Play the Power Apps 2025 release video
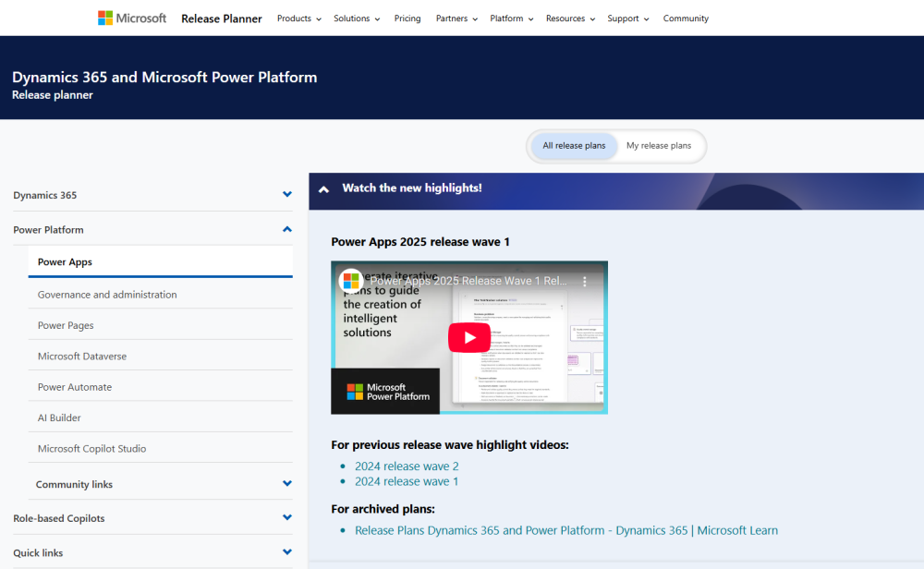Viewport: 924px width, 569px height. click(468, 337)
